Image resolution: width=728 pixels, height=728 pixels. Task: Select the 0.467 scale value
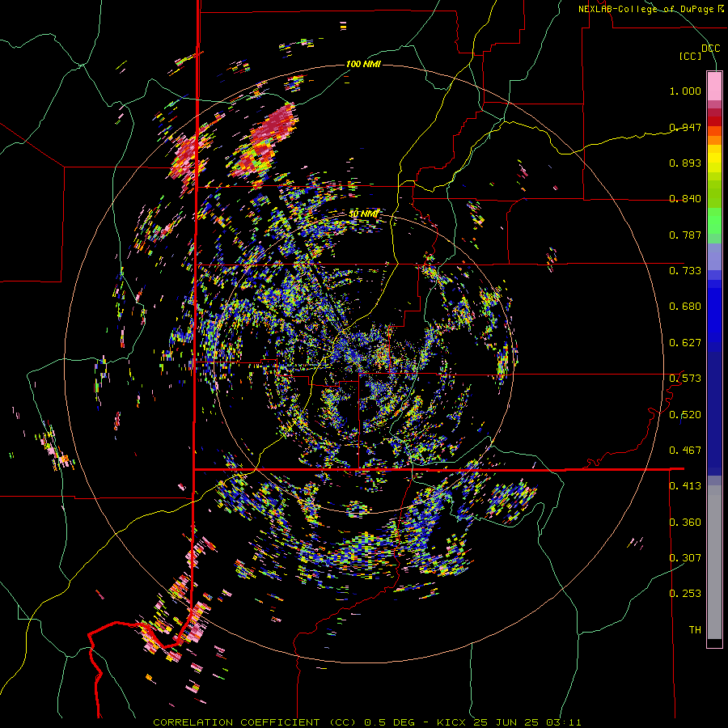[x=685, y=451]
